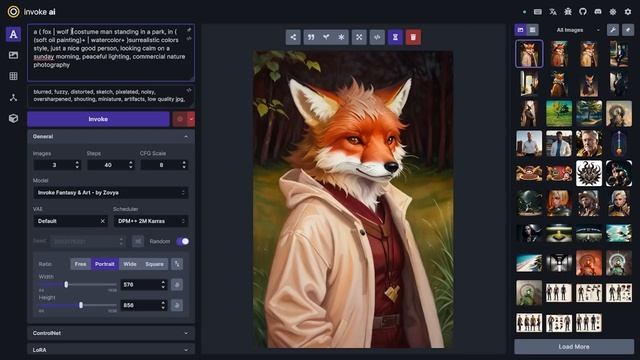The height and width of the screenshot is (360, 640).
Task: Open the Node Editor tab icon
Action: tap(13, 98)
